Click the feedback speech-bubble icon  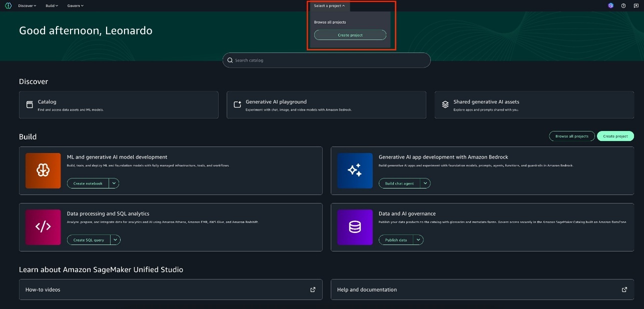[x=636, y=5]
